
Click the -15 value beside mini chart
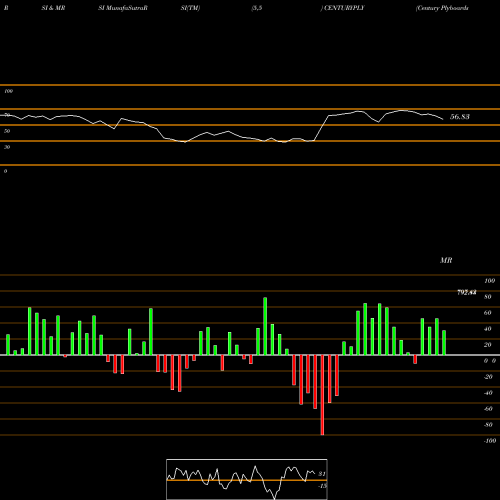click(x=322, y=486)
